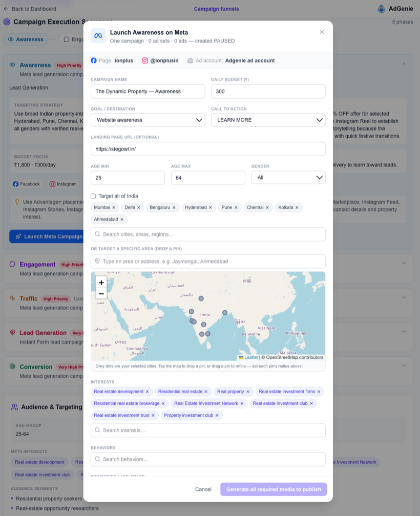Remove the Chennai city chip

(267, 208)
